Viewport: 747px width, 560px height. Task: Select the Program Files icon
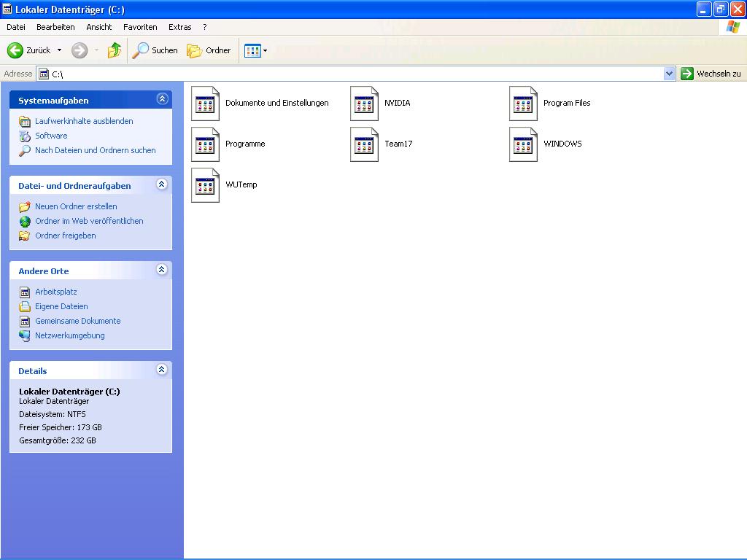click(x=523, y=104)
